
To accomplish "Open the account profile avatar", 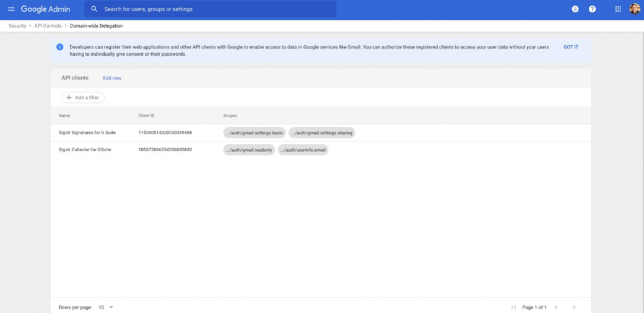I will [635, 9].
